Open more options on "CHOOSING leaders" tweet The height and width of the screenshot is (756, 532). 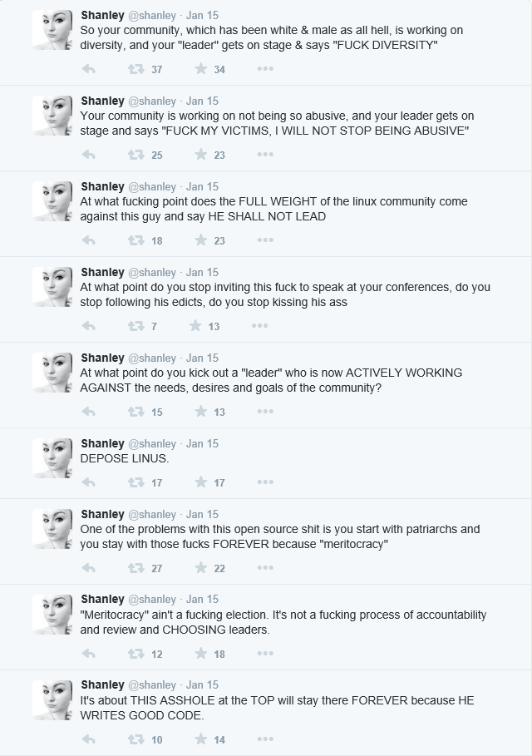coord(265,654)
